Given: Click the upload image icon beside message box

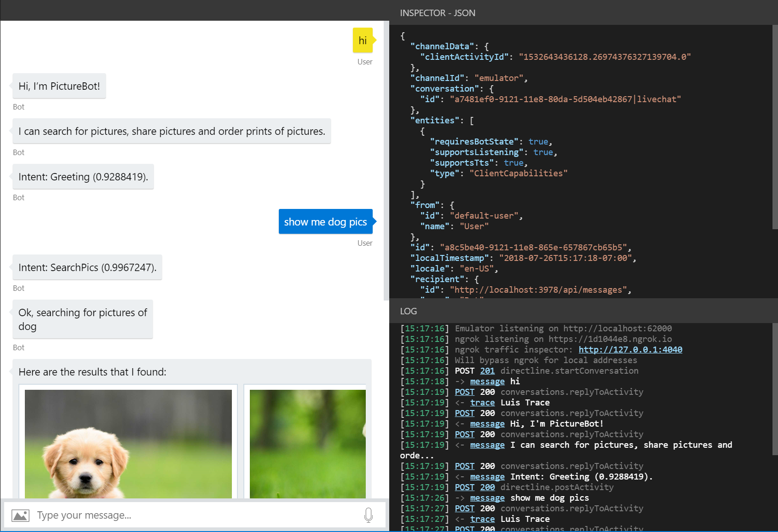Looking at the screenshot, I should click(x=20, y=515).
